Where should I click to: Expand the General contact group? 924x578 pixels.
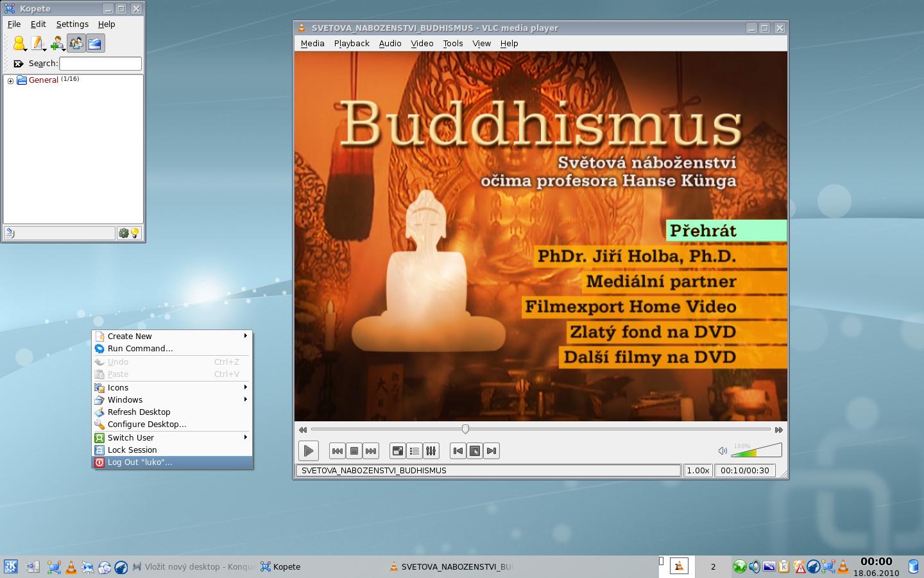point(10,81)
